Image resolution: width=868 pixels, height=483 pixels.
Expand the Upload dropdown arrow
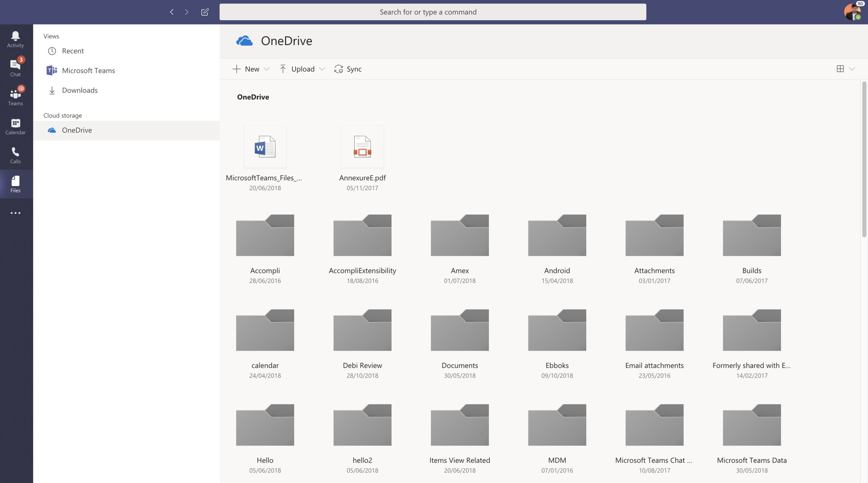click(322, 69)
